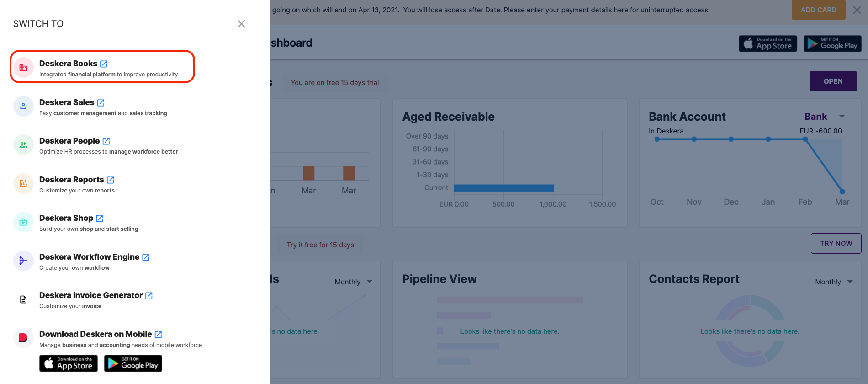Select Deskera Shop title
Screen dimensions: 868x384
click(x=66, y=218)
